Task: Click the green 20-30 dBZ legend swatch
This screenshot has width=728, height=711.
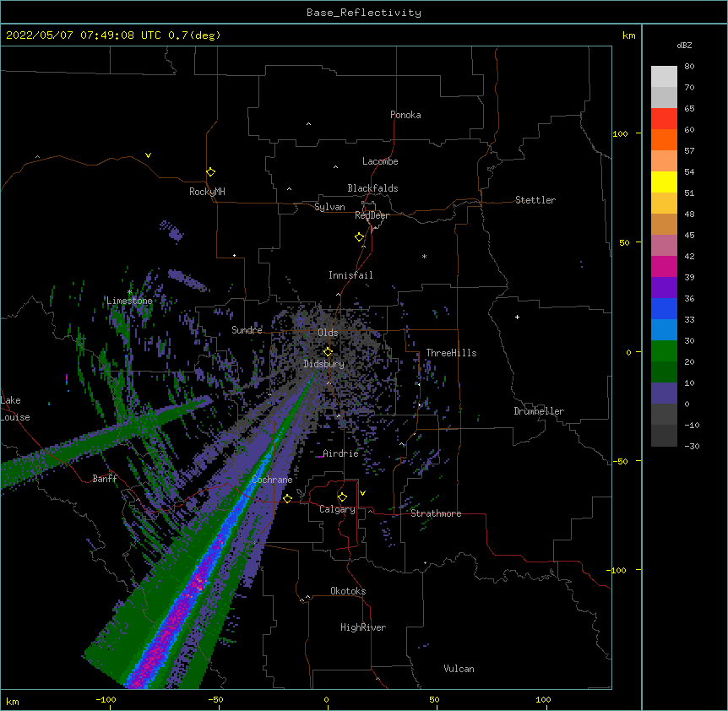Action: click(x=664, y=351)
